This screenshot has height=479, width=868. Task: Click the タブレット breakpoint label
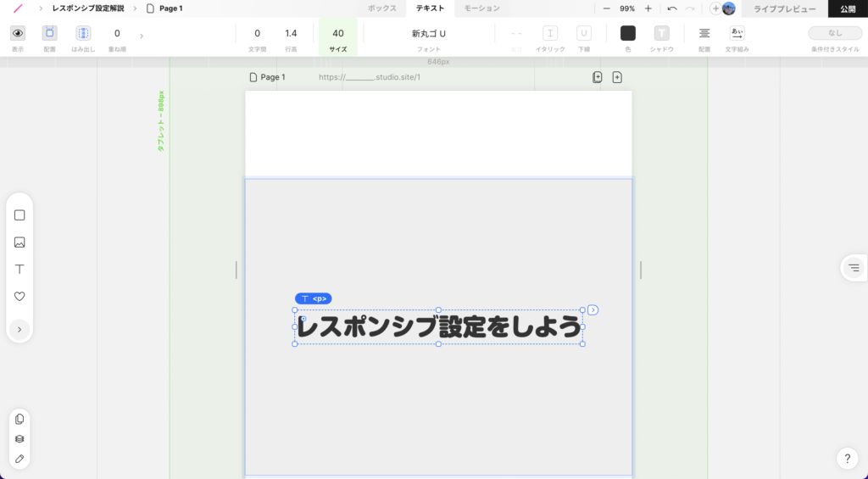[161, 120]
